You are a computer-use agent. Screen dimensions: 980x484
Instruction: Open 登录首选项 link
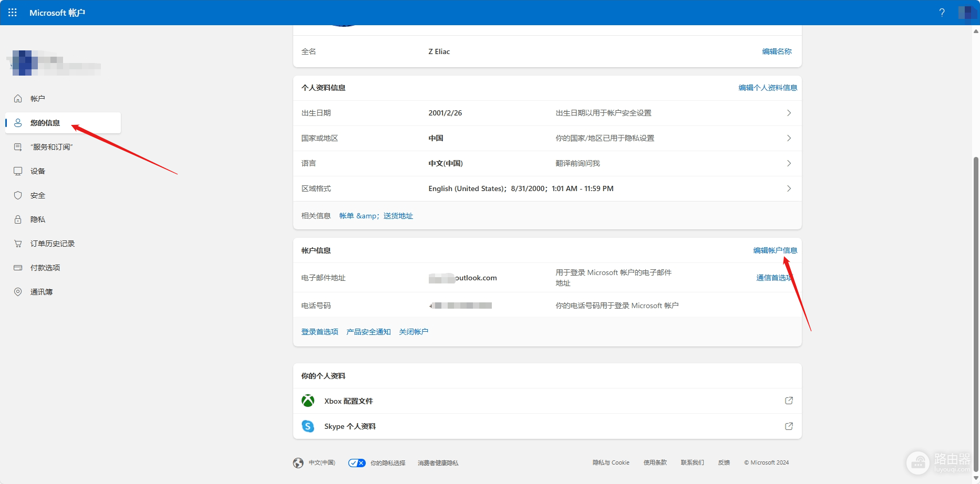pos(319,332)
